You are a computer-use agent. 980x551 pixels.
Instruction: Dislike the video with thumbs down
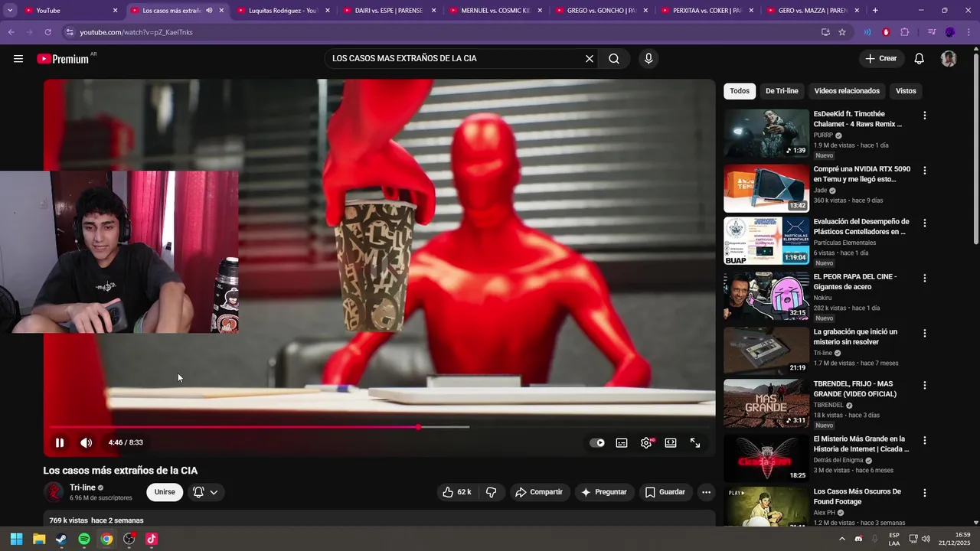[492, 492]
